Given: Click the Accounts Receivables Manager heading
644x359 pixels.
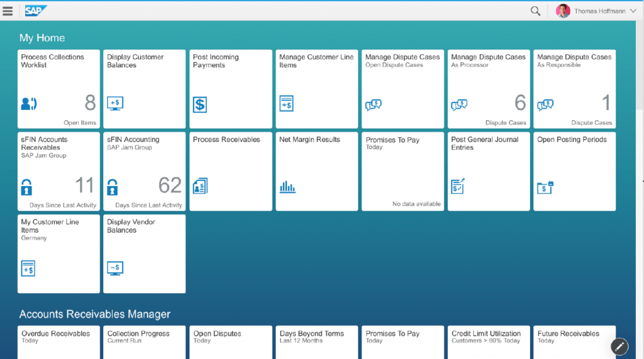Looking at the screenshot, I should pyautogui.click(x=94, y=314).
